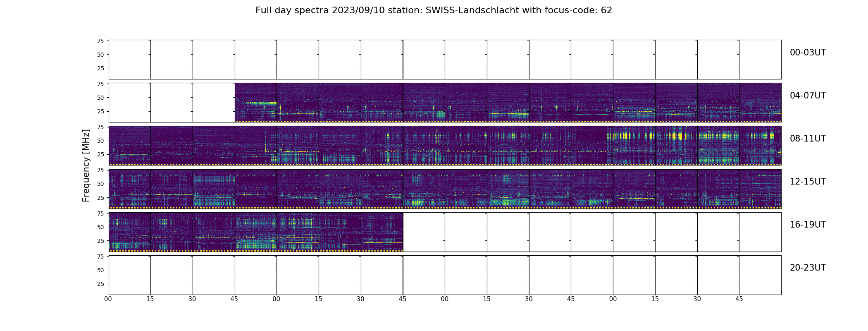The width and height of the screenshot is (868, 331).
Task: Select the '25' tick of the 20-23UT row
Action: 100,284
